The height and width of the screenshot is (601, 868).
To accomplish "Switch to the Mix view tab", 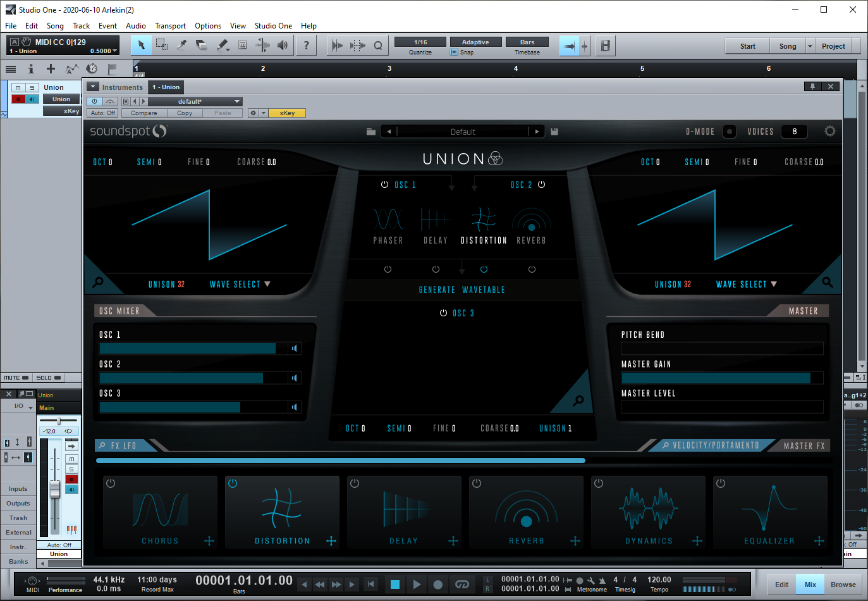I will [x=810, y=585].
